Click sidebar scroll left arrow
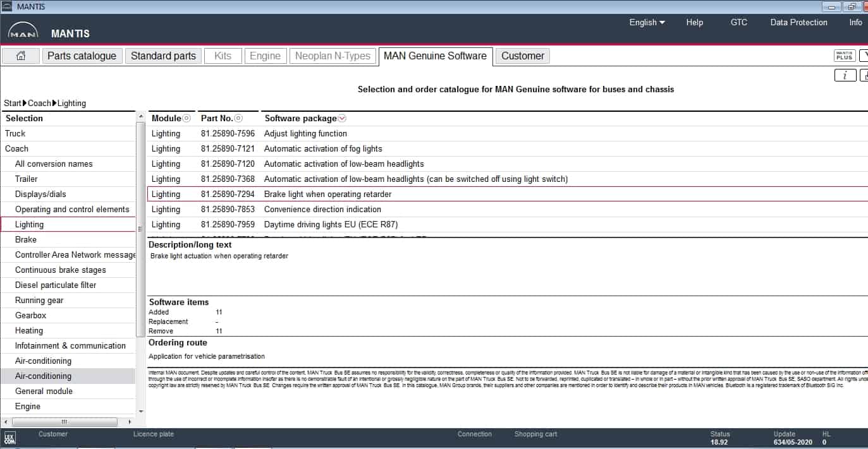868x449 pixels. click(6, 421)
